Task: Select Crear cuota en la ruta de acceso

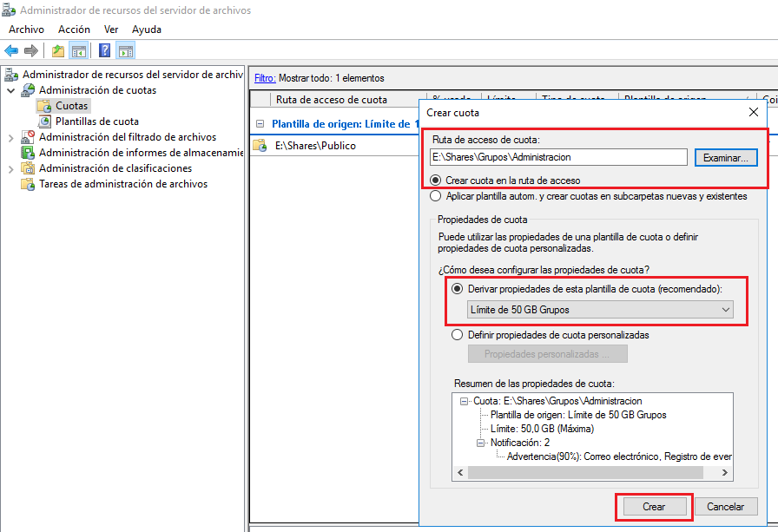Action: click(436, 181)
